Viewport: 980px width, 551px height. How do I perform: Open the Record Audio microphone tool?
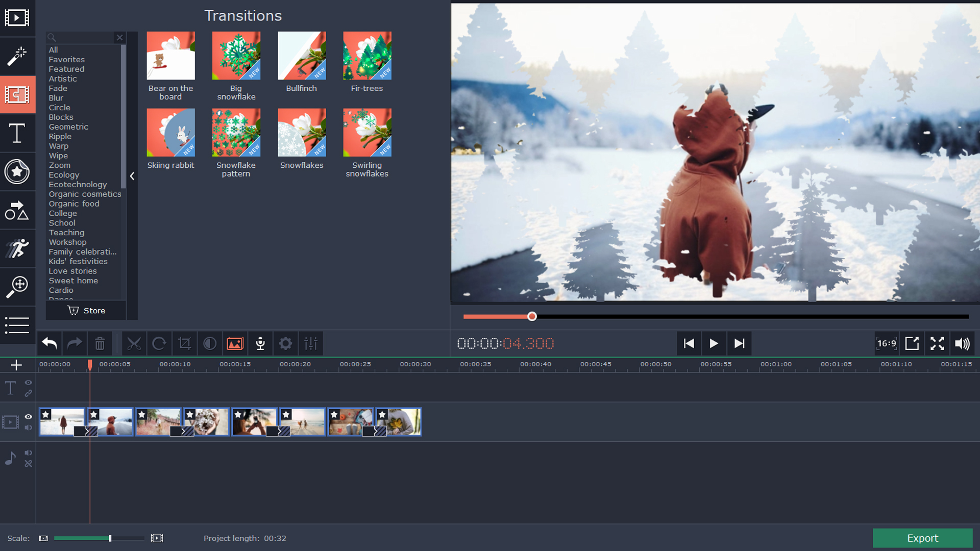pyautogui.click(x=260, y=343)
